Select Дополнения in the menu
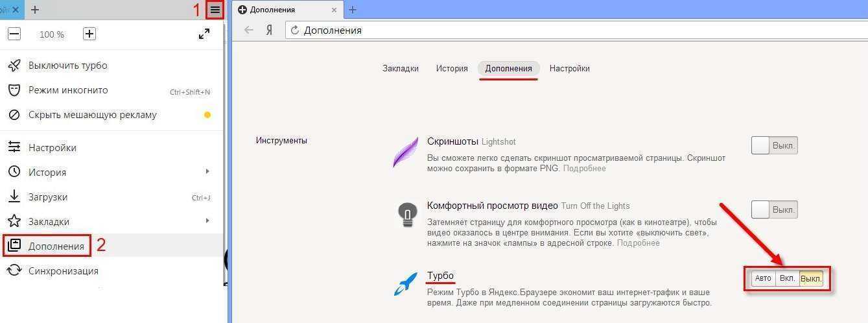 click(56, 246)
